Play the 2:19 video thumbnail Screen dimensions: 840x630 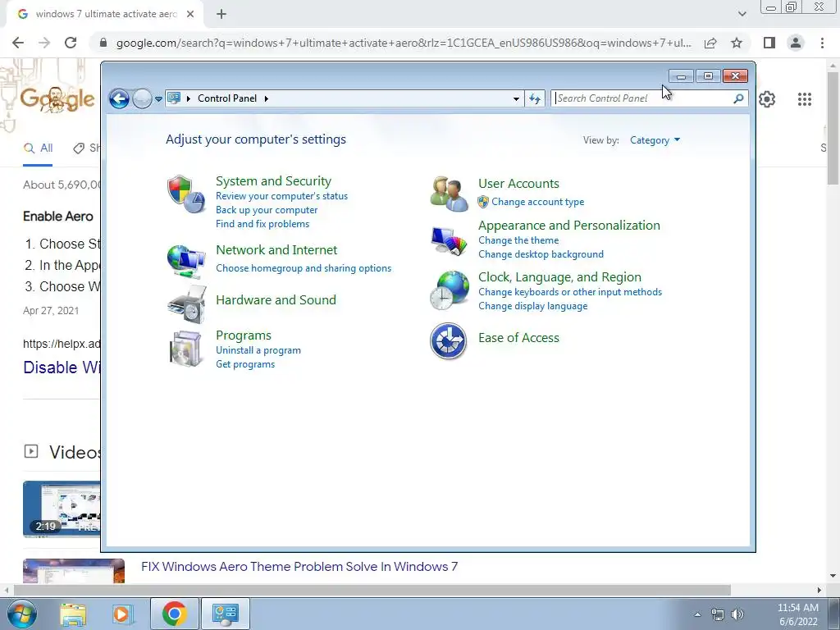click(x=62, y=509)
